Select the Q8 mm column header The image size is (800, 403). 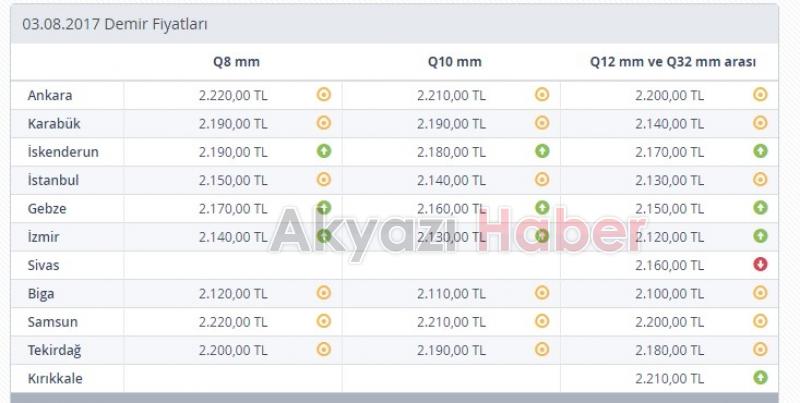236,62
